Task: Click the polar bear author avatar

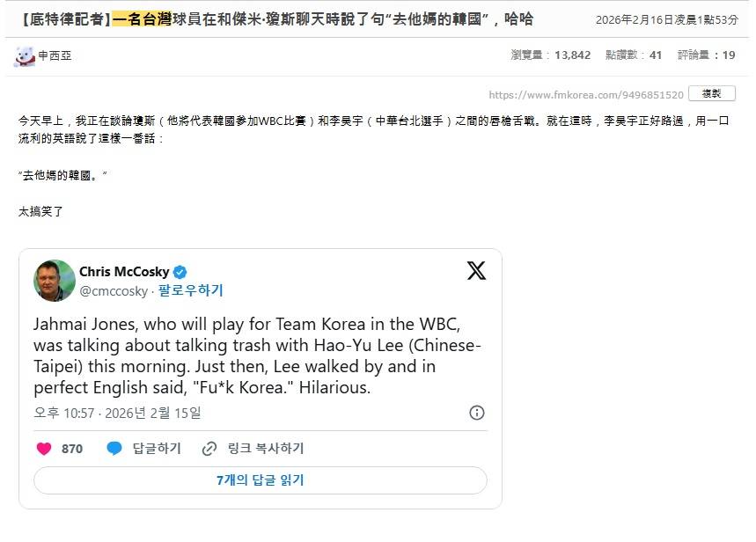Action: point(25,56)
